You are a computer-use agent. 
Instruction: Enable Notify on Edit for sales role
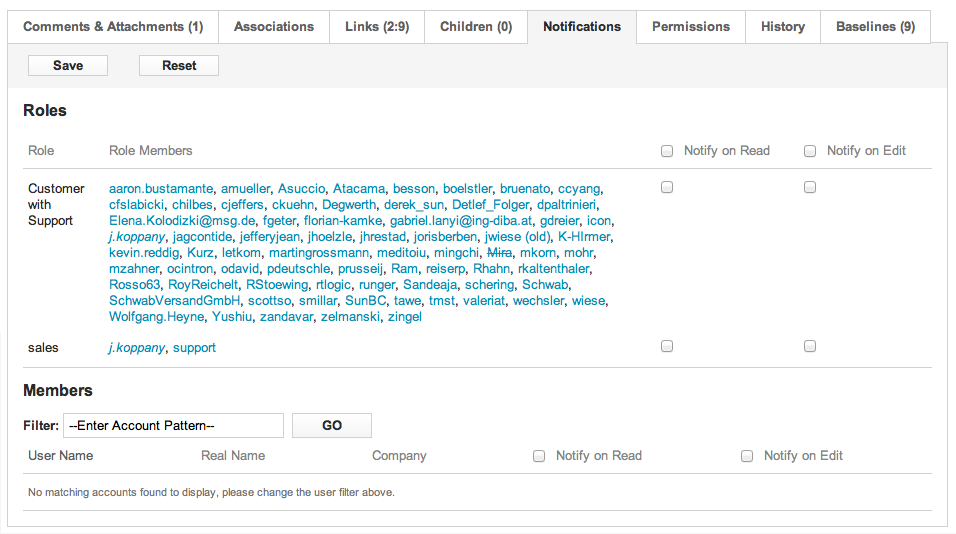point(810,346)
